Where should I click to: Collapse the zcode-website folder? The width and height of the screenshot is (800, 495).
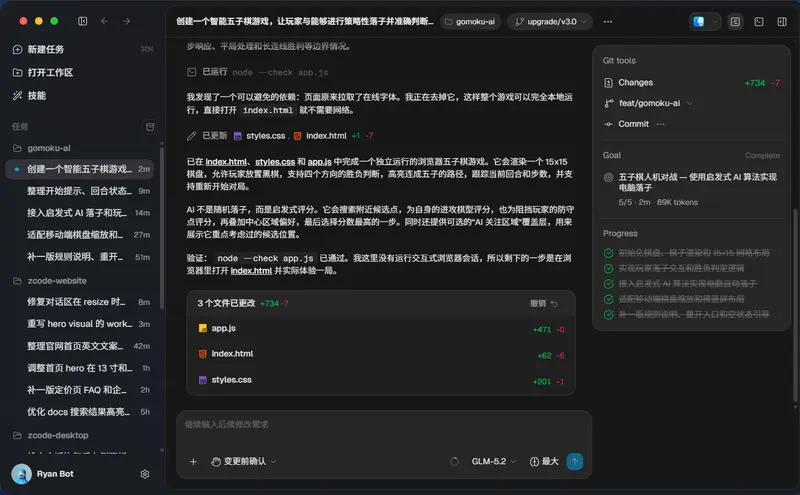pos(49,281)
